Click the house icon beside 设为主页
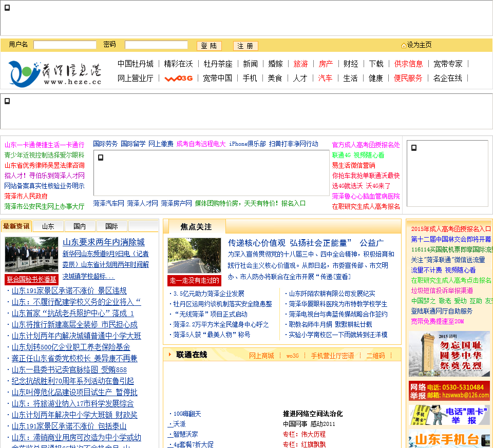Screen dimensions: 493x448 pos(404,46)
